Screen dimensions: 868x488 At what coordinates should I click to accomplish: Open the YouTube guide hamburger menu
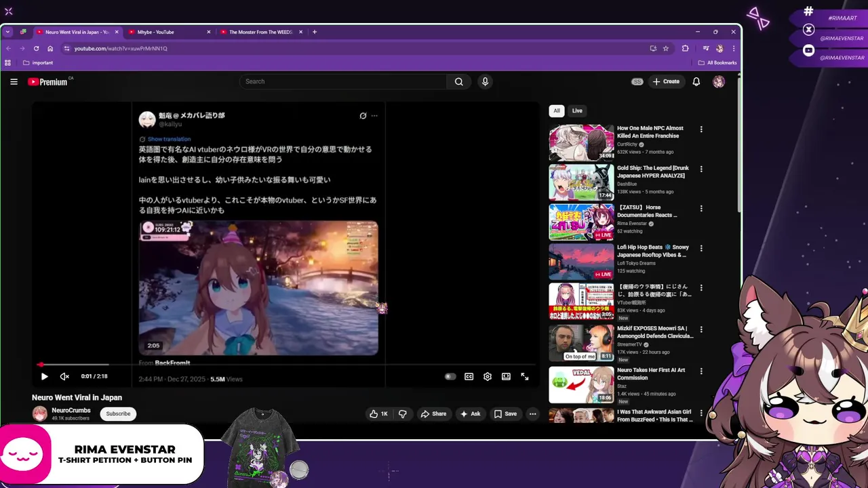click(x=14, y=81)
